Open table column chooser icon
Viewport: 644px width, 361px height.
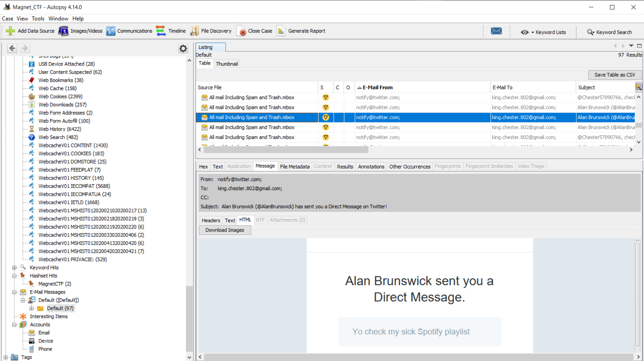point(639,87)
